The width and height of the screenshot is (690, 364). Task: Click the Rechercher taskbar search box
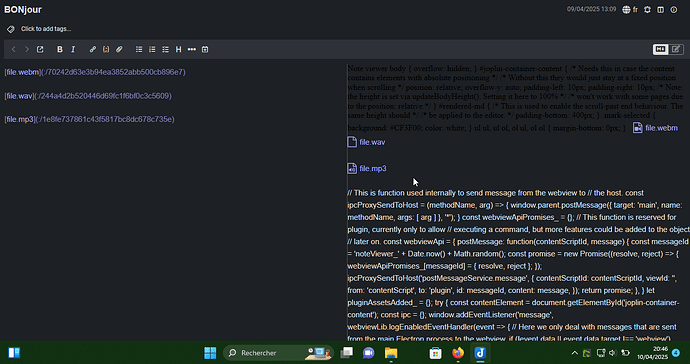click(278, 353)
